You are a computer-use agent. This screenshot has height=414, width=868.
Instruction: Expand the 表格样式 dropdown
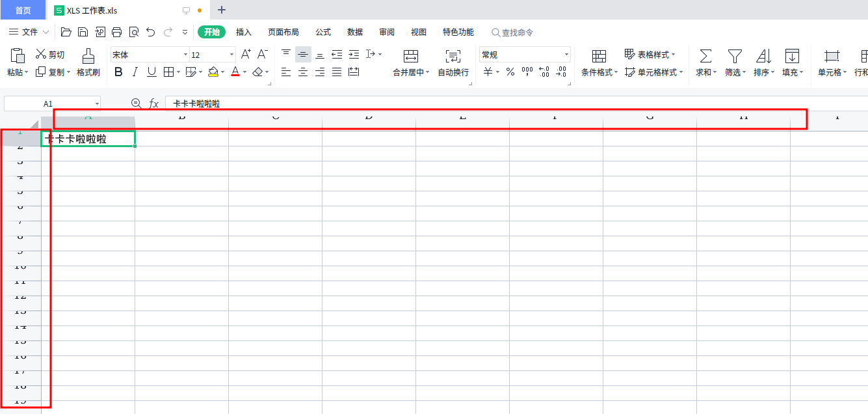(673, 55)
